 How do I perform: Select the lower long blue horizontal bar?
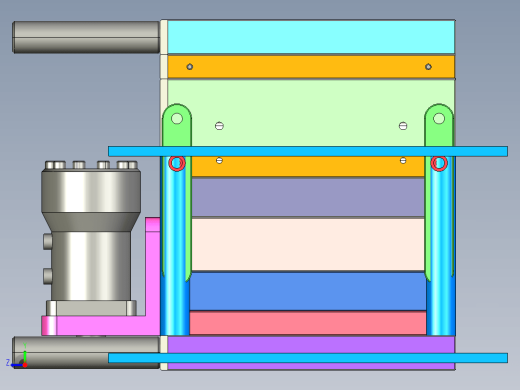pyautogui.click(x=308, y=358)
